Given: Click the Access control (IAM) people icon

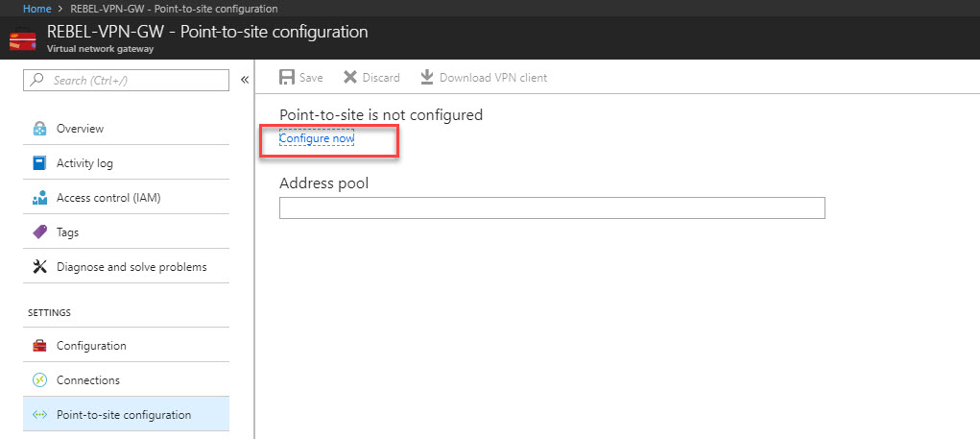Looking at the screenshot, I should click(x=39, y=198).
